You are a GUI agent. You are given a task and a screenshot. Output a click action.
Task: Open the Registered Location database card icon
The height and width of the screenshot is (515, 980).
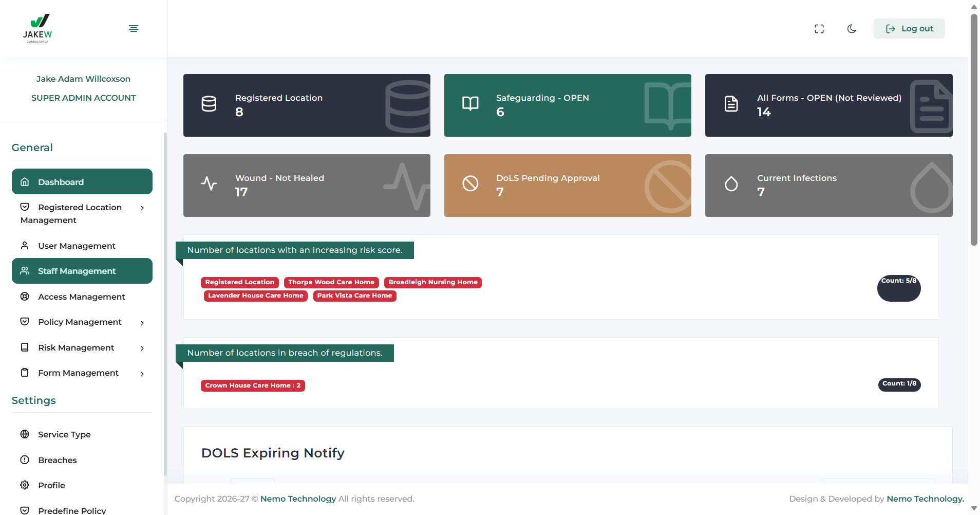click(209, 104)
